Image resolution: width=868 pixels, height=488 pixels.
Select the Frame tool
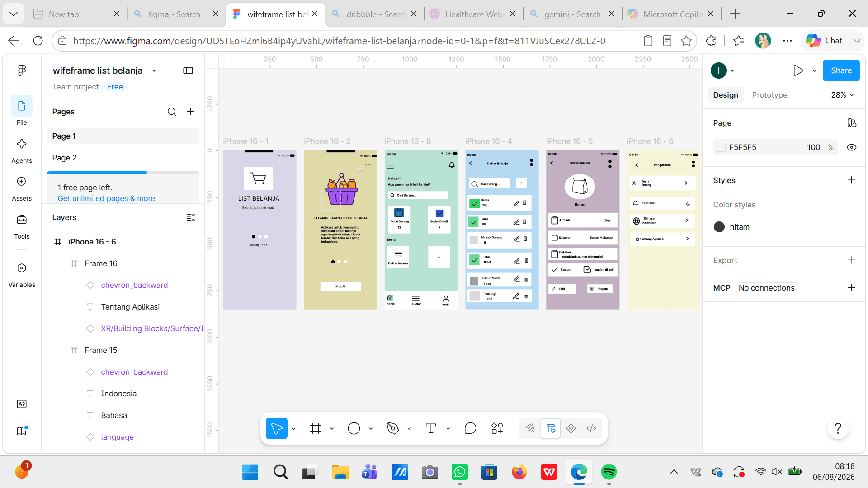pos(316,428)
